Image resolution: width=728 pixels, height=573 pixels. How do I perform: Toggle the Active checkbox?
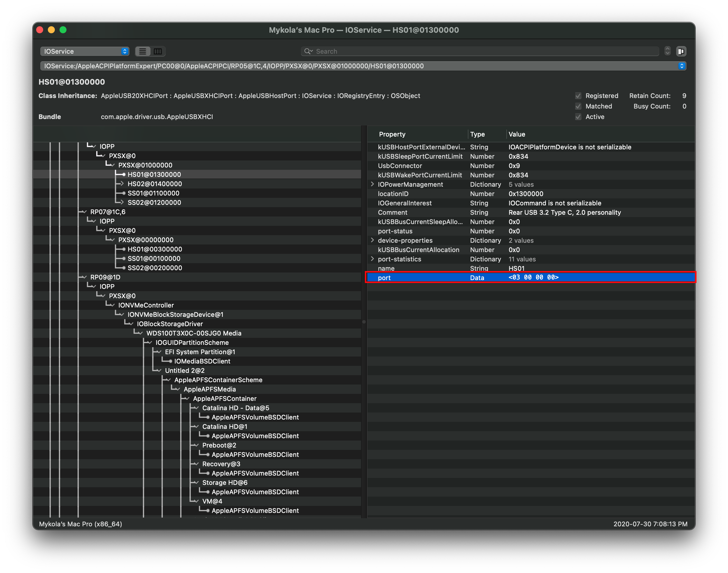tap(578, 117)
